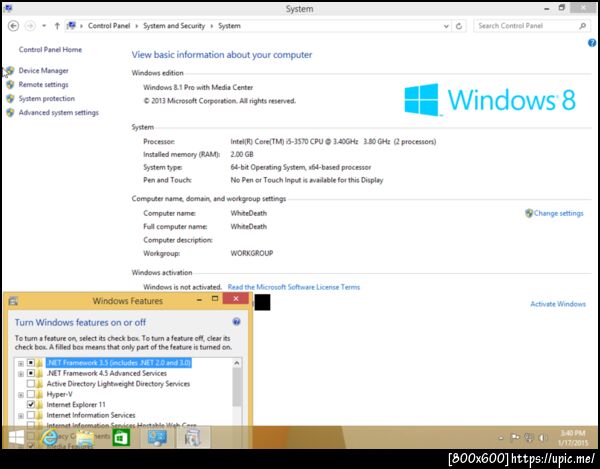600x469 pixels.
Task: Open System window help icon
Action: (592, 43)
